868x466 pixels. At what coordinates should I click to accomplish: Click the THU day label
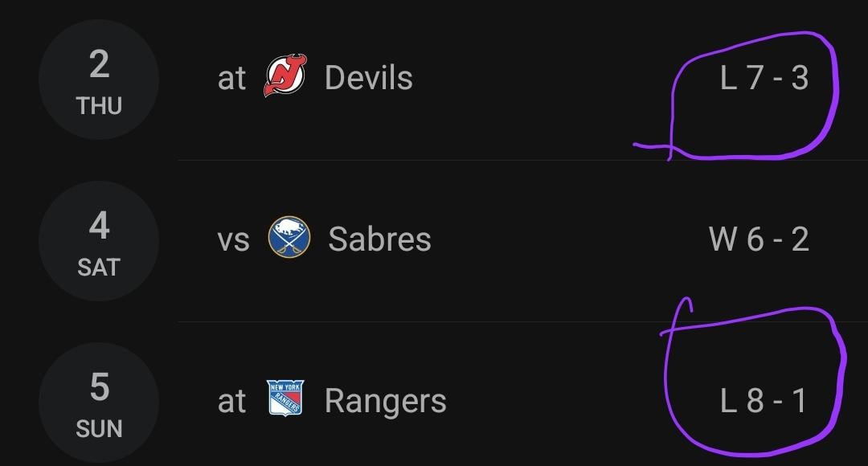click(x=99, y=106)
